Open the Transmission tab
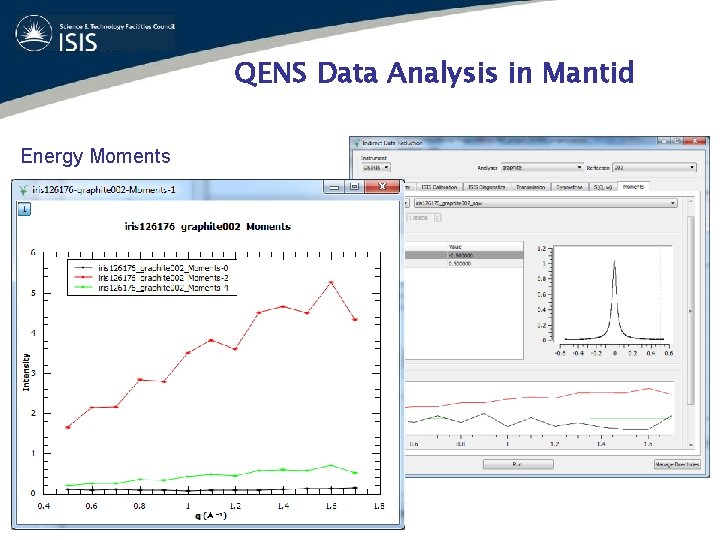The height and width of the screenshot is (540, 720). (530, 187)
